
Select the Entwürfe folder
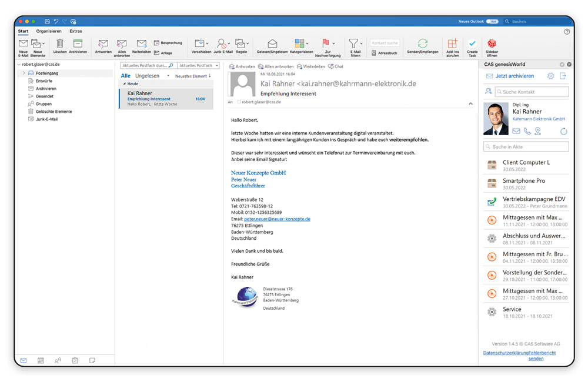click(x=44, y=81)
